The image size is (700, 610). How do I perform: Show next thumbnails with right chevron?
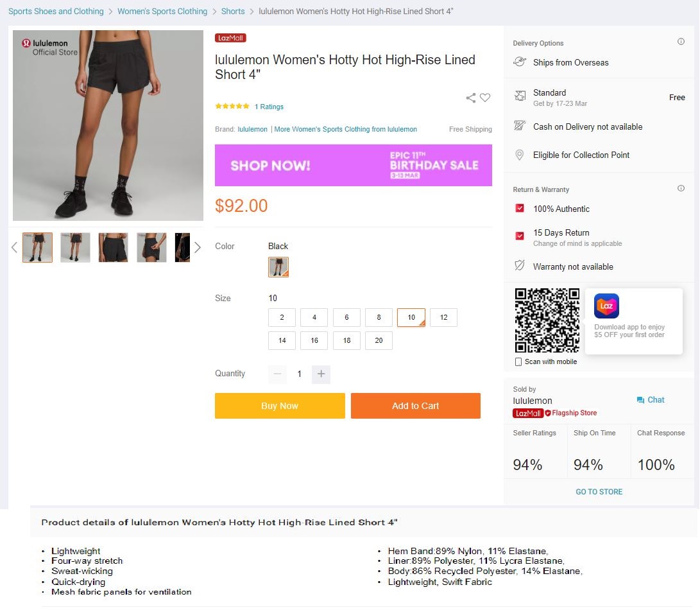(x=198, y=247)
